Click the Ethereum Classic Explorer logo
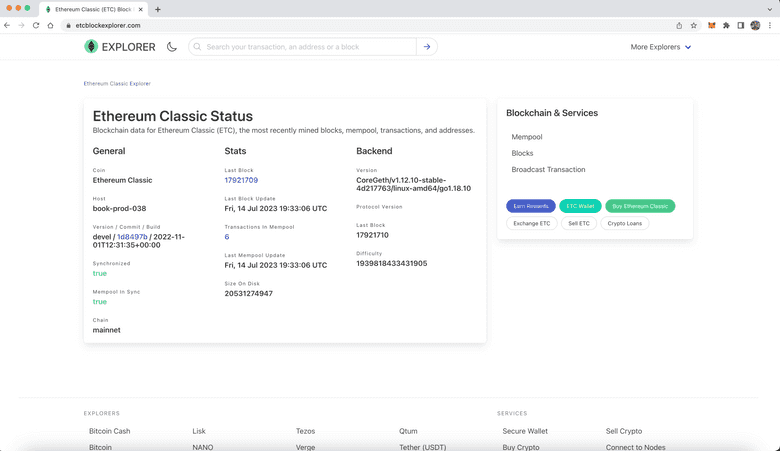Screen dimensions: 780x451 click(120, 47)
